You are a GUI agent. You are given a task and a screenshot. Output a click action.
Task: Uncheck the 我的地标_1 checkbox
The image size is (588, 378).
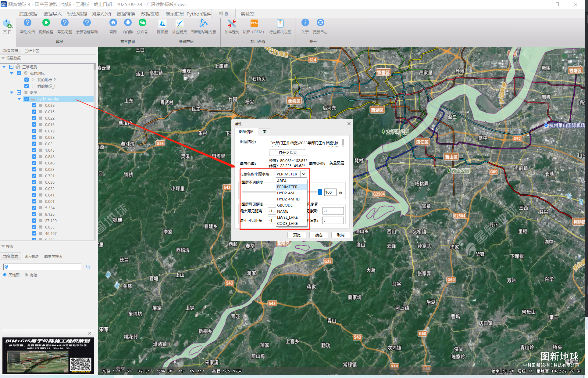click(27, 86)
